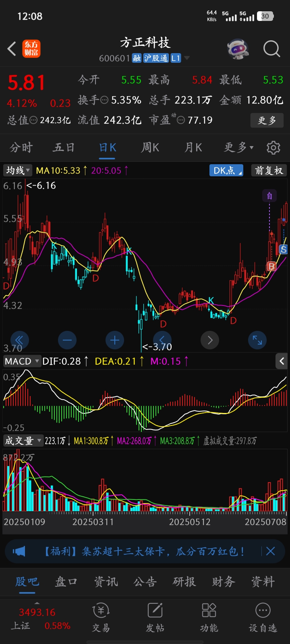Select the 日K chart tab

click(108, 148)
